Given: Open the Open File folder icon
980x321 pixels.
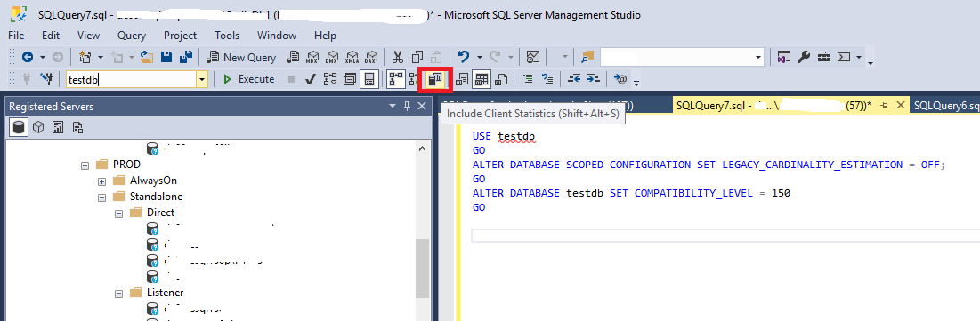Looking at the screenshot, I should click(147, 57).
